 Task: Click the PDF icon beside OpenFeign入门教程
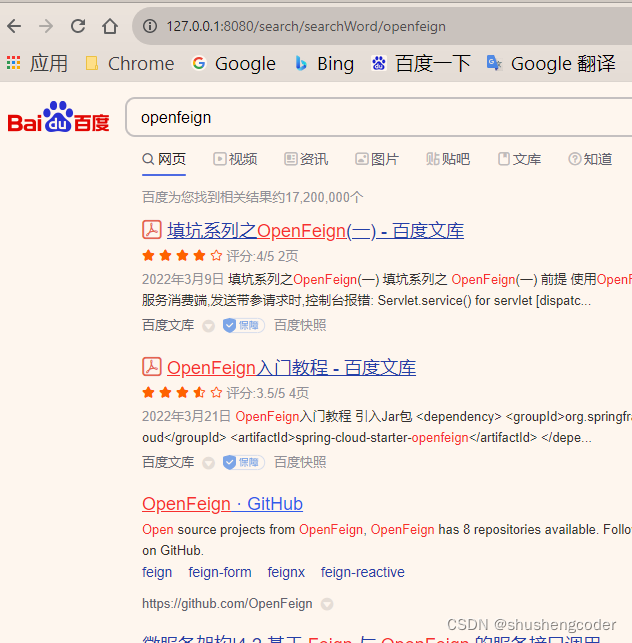click(152, 367)
